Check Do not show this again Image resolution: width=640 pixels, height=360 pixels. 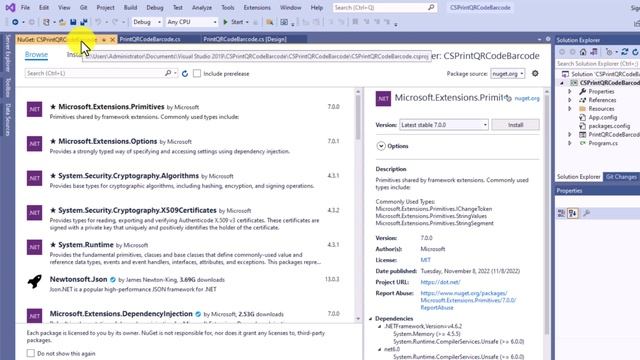(x=31, y=353)
